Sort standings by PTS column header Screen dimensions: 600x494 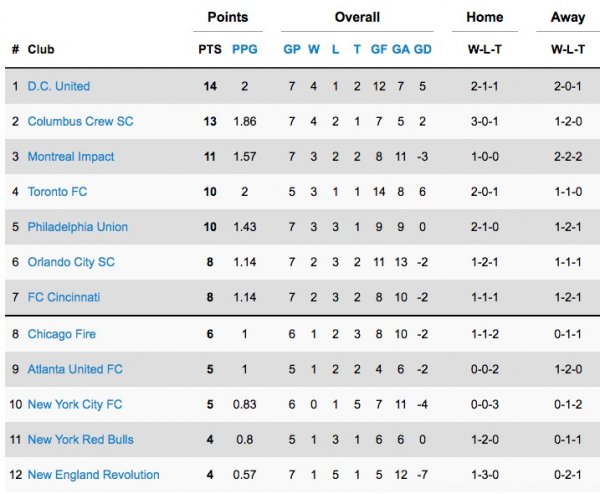pos(210,49)
